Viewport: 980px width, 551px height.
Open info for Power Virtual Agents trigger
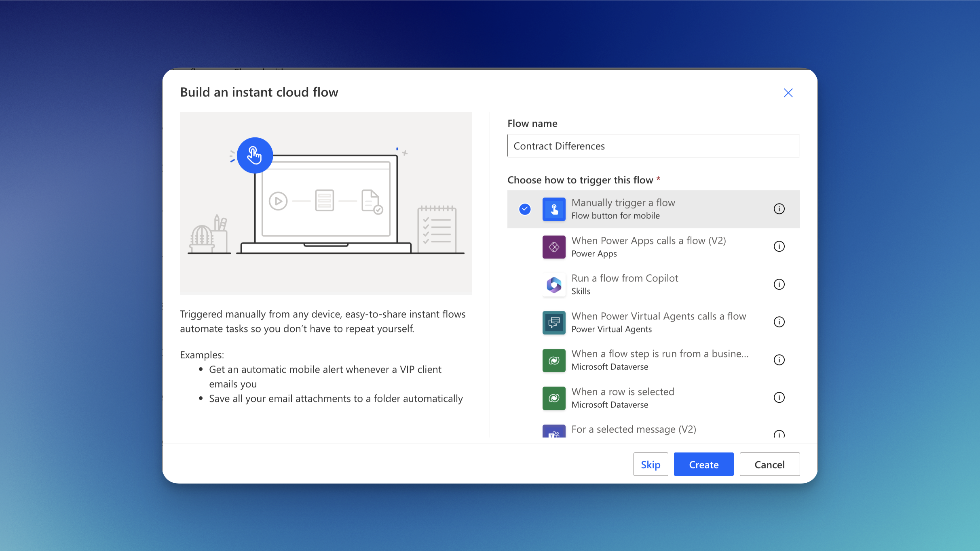click(779, 322)
